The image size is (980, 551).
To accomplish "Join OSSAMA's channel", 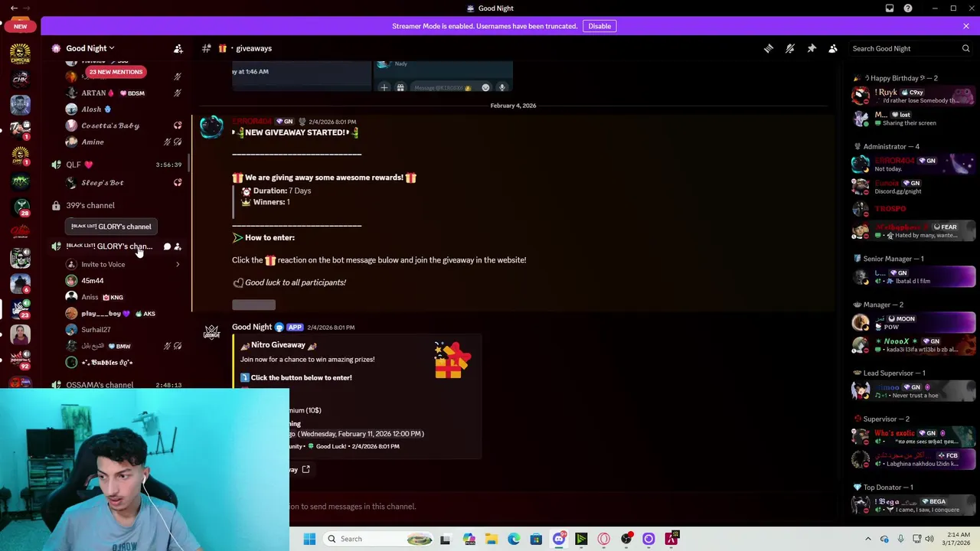I will click(x=116, y=385).
